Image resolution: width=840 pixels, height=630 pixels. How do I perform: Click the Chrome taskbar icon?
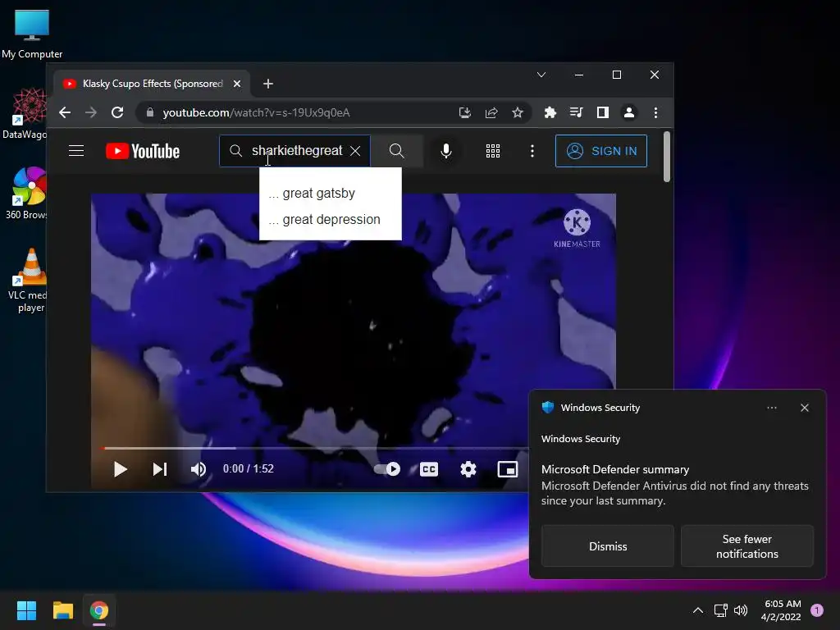point(99,610)
